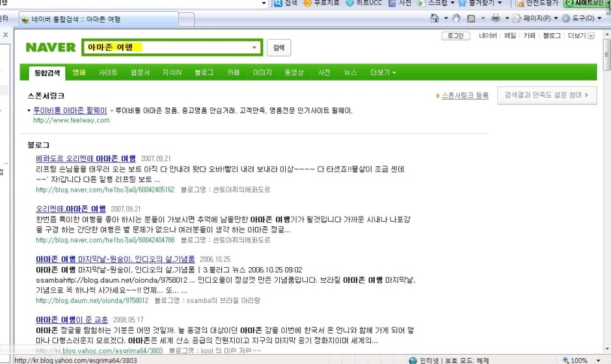Expand the Home button dropdown arrow

pyautogui.click(x=446, y=18)
